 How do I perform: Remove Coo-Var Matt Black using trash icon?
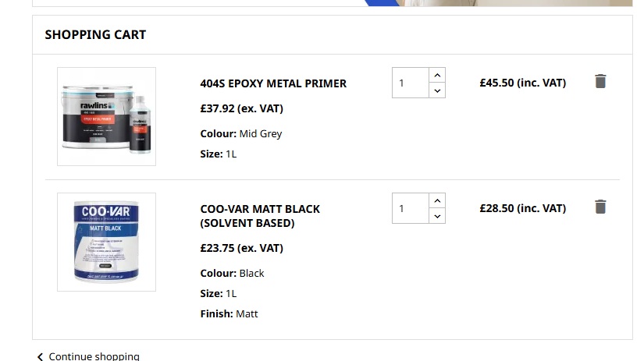coord(600,207)
